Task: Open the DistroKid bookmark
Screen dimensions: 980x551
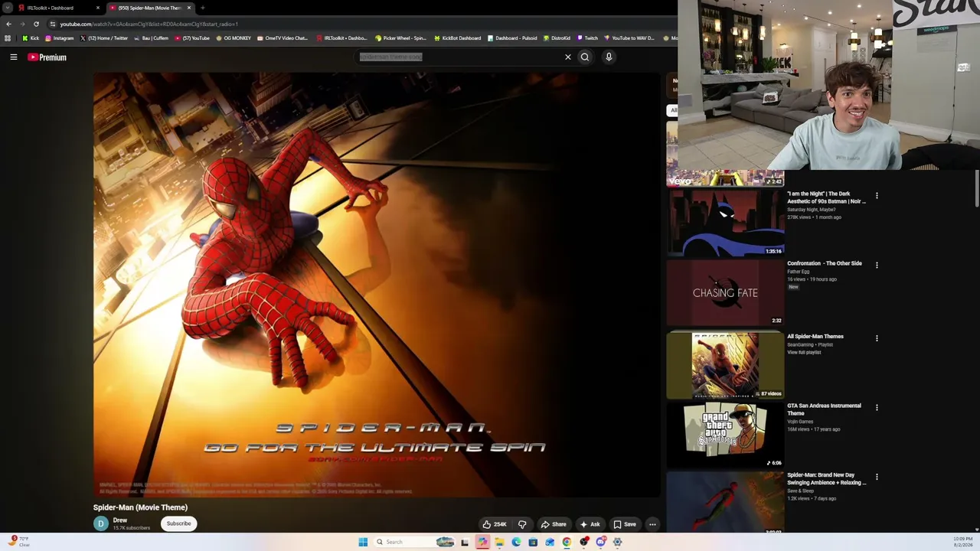Action: (x=557, y=38)
